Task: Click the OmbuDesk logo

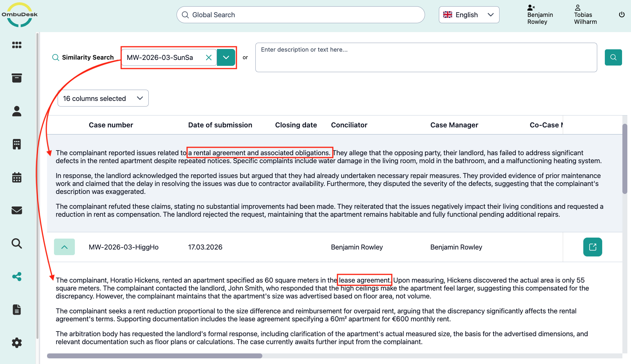Action: point(20,15)
